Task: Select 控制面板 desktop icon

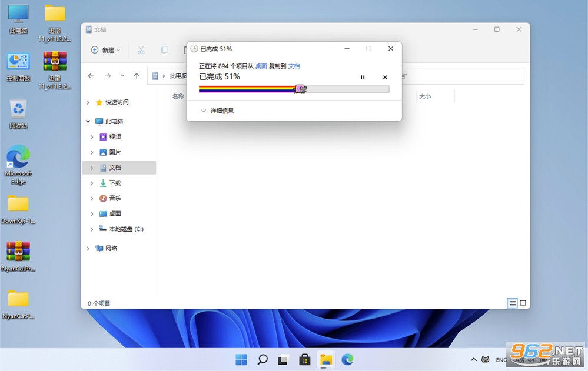Action: point(18,66)
